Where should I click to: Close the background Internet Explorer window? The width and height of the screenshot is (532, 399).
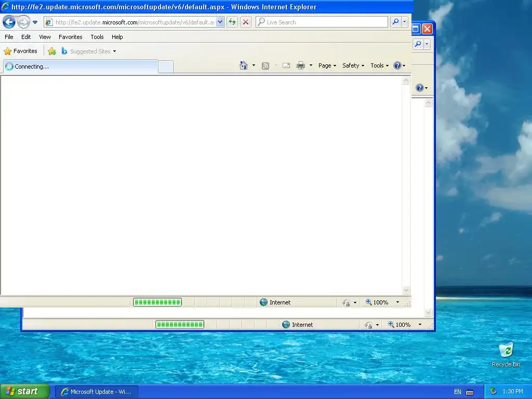[x=428, y=29]
